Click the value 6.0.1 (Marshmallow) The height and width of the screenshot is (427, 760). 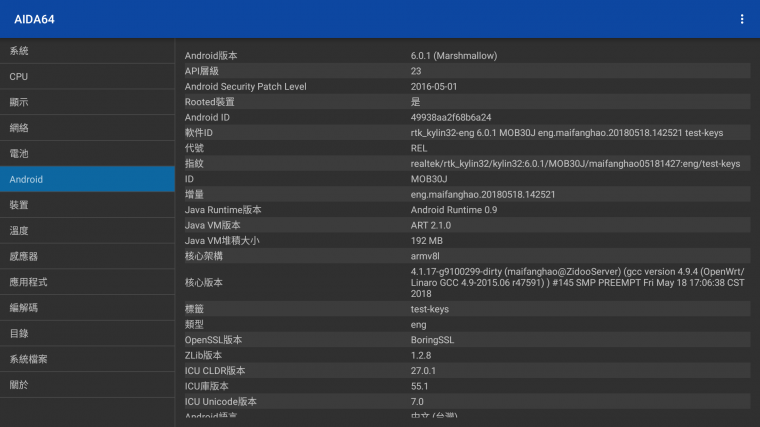coord(454,56)
